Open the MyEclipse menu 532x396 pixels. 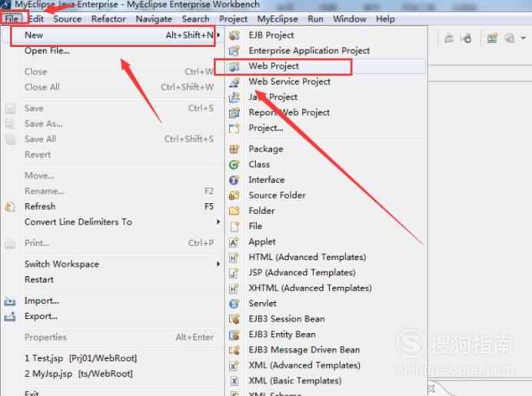coord(278,18)
